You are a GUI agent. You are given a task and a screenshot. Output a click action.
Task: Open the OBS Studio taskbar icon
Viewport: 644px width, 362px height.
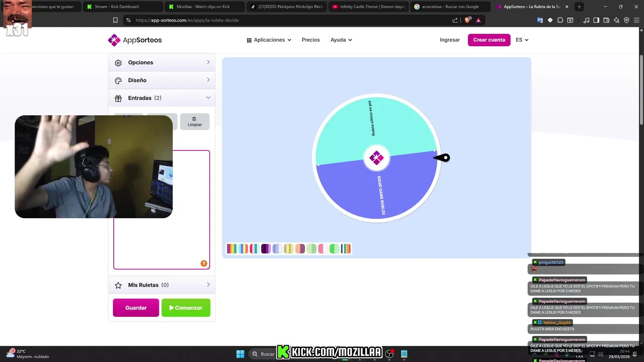tap(389, 354)
